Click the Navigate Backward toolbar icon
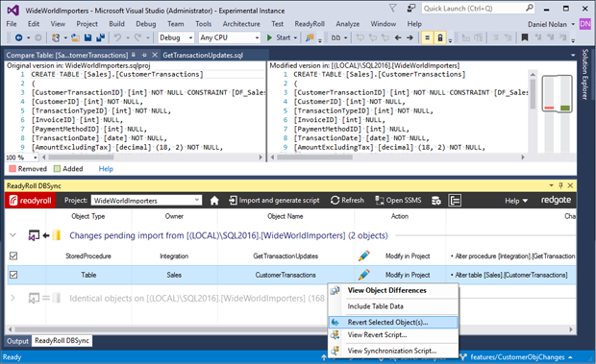The image size is (596, 364). [x=18, y=37]
